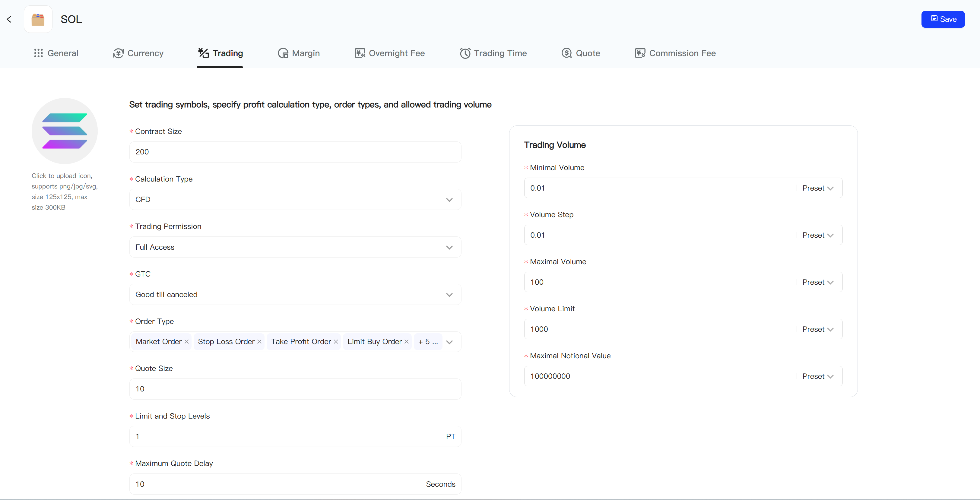Viewport: 980px width, 500px height.
Task: Switch to the Currency tab
Action: click(x=138, y=53)
